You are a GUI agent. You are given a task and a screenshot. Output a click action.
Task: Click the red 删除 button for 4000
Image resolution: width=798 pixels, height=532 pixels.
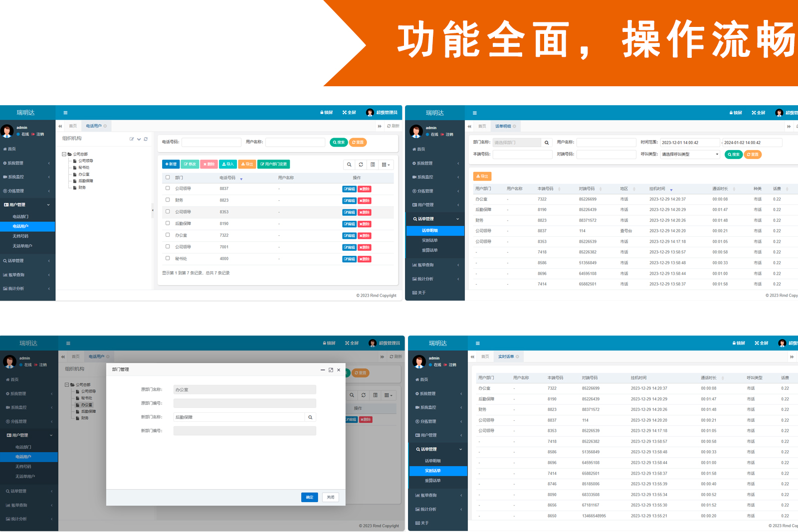click(x=364, y=259)
